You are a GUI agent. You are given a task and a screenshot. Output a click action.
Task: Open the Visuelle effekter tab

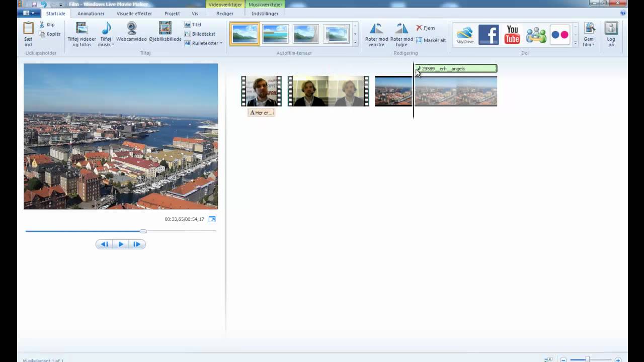pos(134,14)
